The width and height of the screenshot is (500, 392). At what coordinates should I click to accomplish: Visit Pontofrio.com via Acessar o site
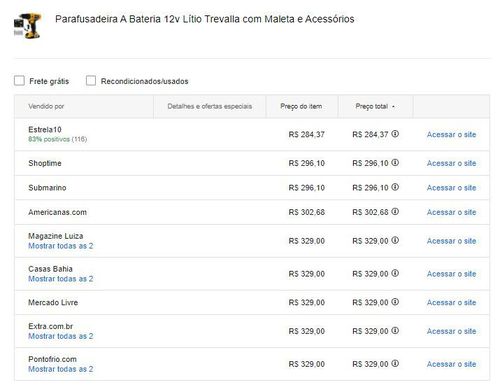click(451, 364)
